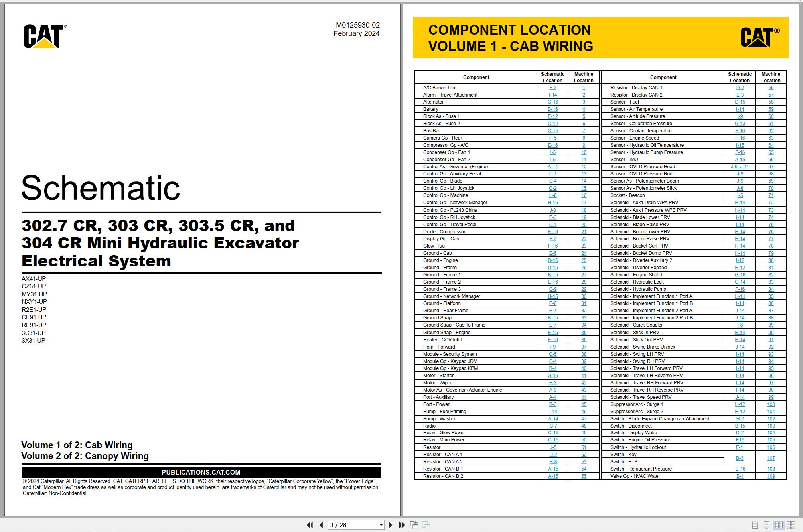
Task: Open schematic E-16 for Switch - Refrigerant Pressure
Action: point(740,469)
